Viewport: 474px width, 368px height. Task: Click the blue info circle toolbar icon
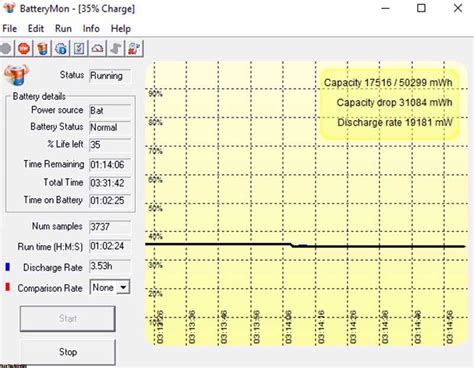pos(61,49)
